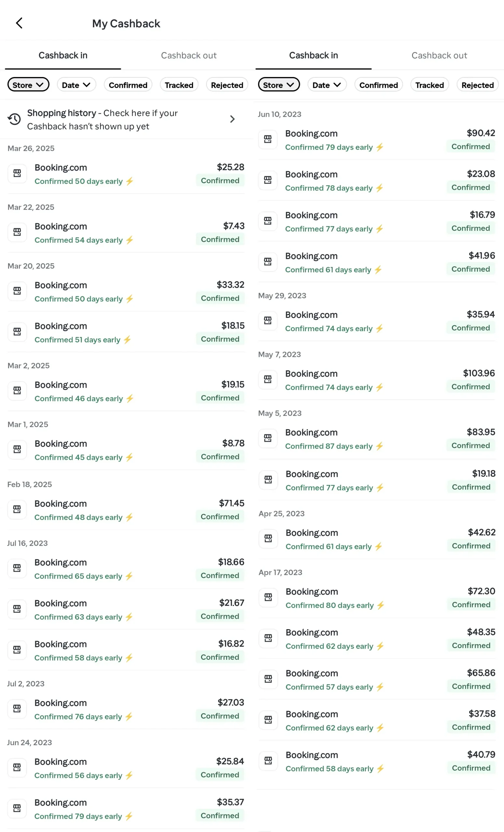Click store icon beside the $25.28 Booking.com entry
Image resolution: width=504 pixels, height=832 pixels.
coord(17,174)
